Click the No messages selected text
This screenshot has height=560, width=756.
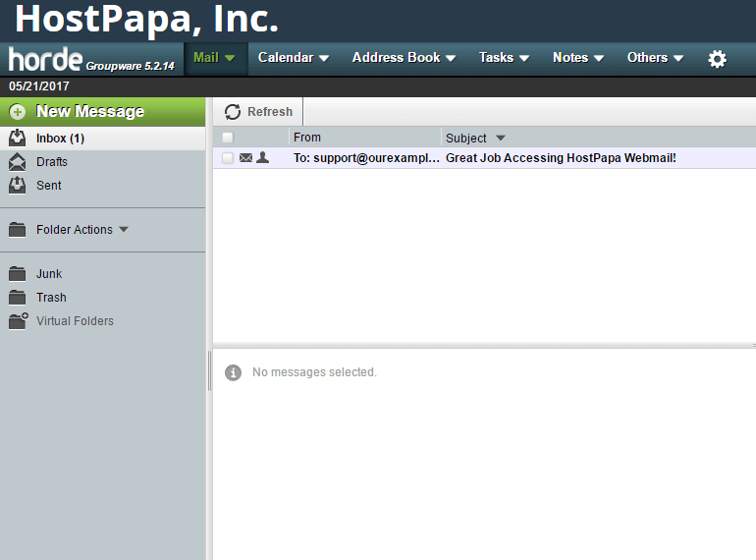[x=314, y=372]
